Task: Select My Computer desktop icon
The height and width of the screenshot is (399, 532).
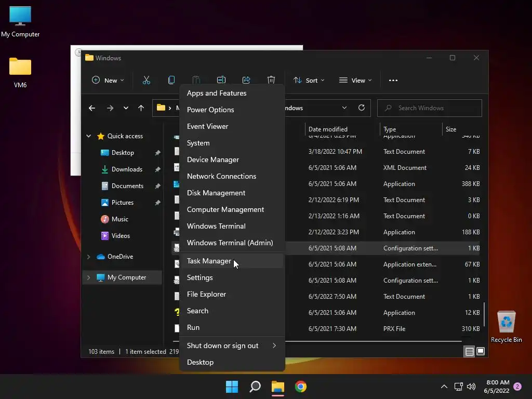Action: pyautogui.click(x=20, y=21)
